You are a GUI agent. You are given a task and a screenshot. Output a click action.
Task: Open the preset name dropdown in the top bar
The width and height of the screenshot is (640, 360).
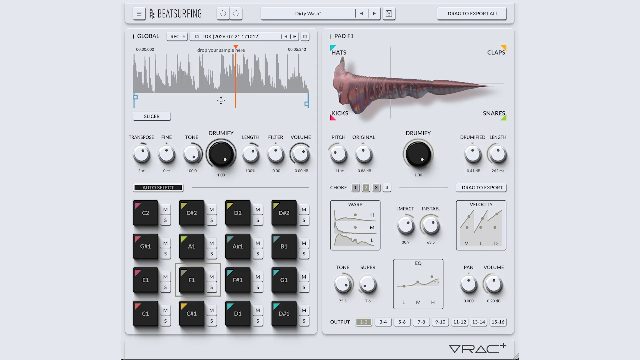tap(308, 13)
